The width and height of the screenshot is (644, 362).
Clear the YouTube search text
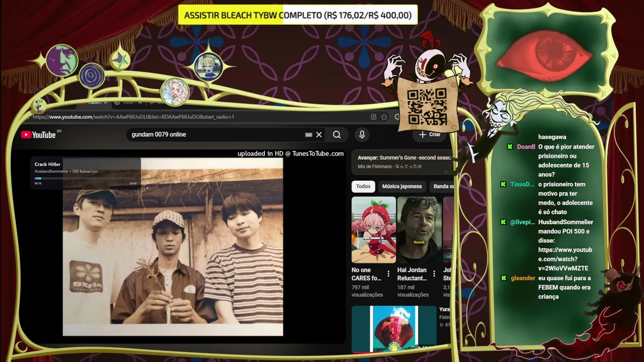(319, 135)
